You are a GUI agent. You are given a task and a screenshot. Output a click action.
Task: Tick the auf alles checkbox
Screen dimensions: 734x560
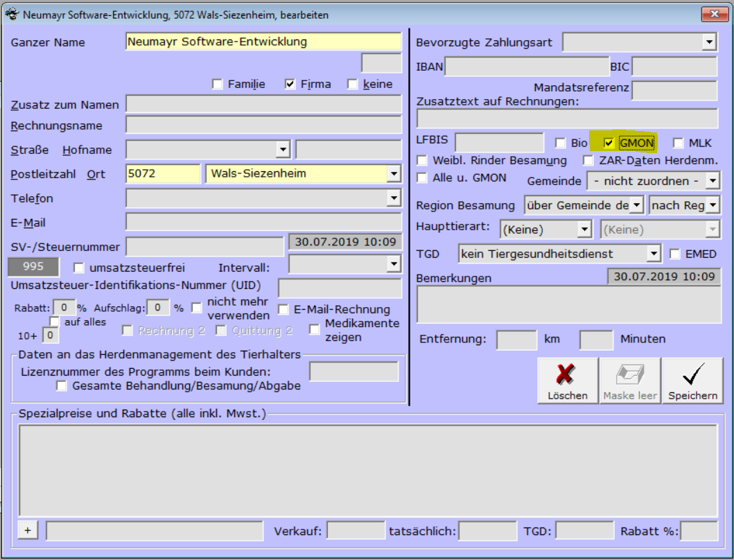54,322
